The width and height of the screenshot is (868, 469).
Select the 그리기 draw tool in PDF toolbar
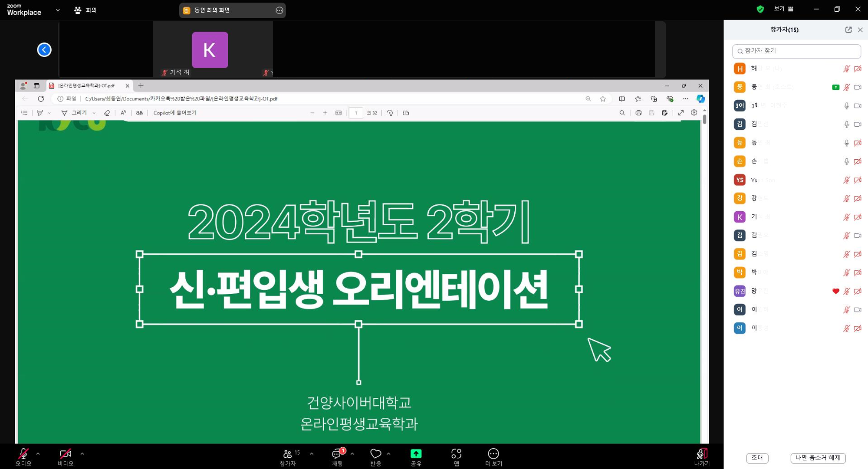(74, 113)
